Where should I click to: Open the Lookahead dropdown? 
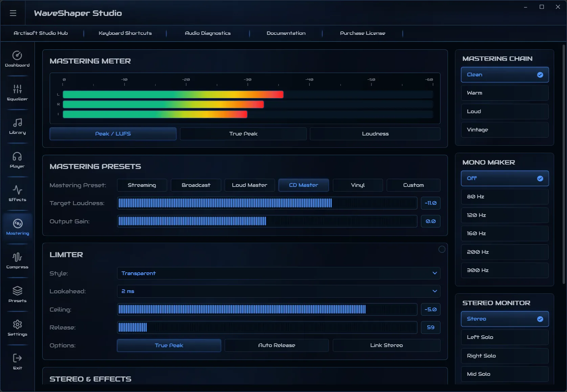tap(279, 291)
